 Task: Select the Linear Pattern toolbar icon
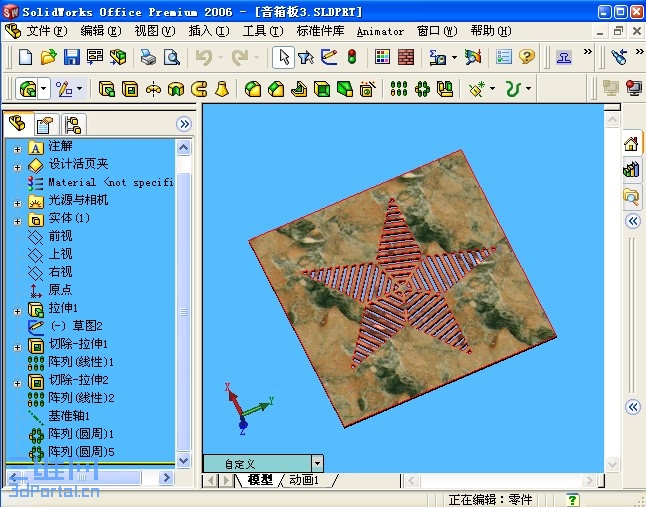coord(398,89)
